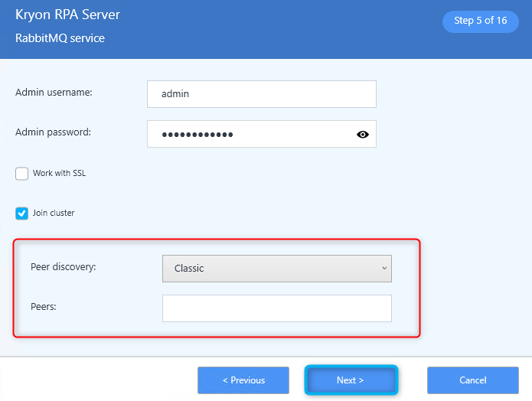Open the Peer discovery dropdown
The width and height of the screenshot is (532, 401).
[277, 269]
